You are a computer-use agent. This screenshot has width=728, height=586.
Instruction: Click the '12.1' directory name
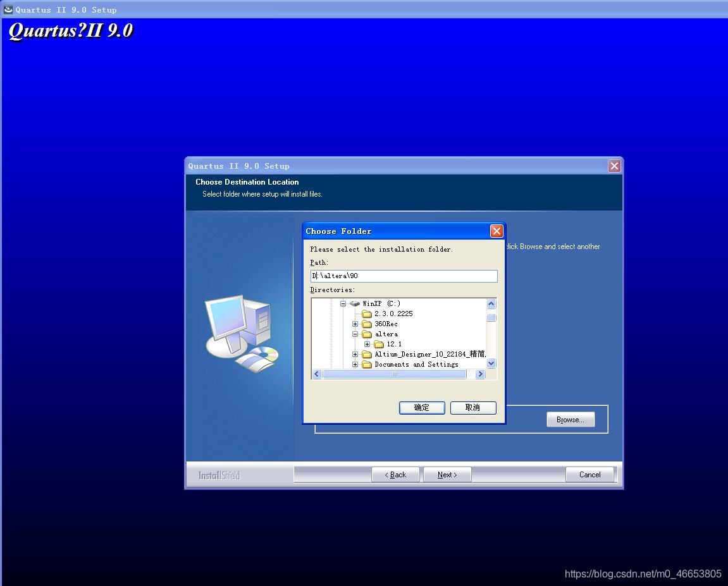pos(394,345)
